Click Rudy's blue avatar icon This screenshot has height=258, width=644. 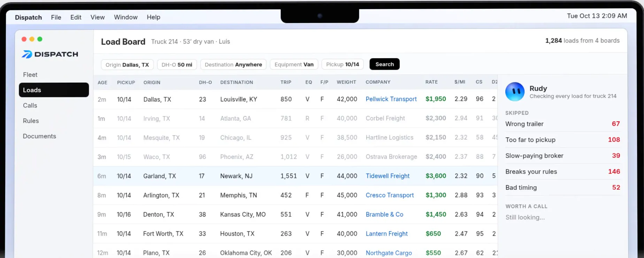515,92
